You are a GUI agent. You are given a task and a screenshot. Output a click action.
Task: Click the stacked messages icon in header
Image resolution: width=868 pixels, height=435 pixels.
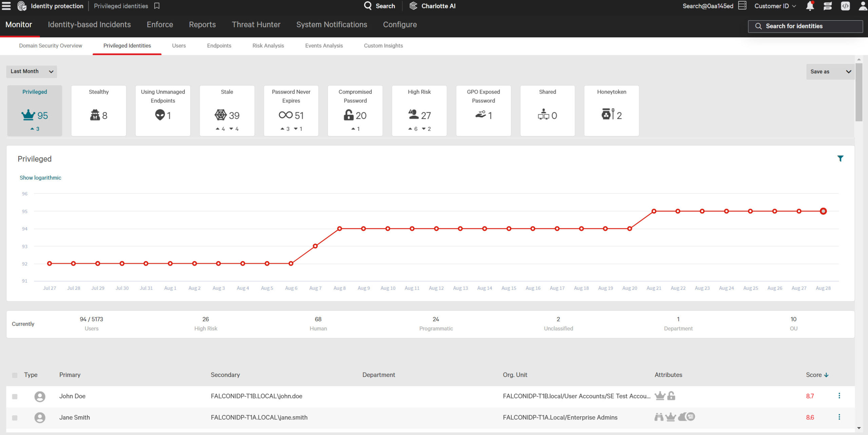[828, 6]
